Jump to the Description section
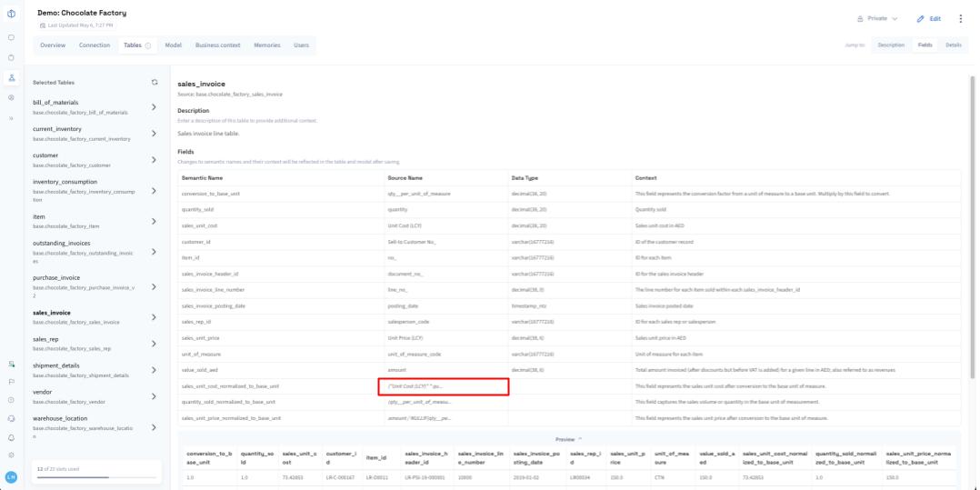The height and width of the screenshot is (490, 980). point(890,45)
